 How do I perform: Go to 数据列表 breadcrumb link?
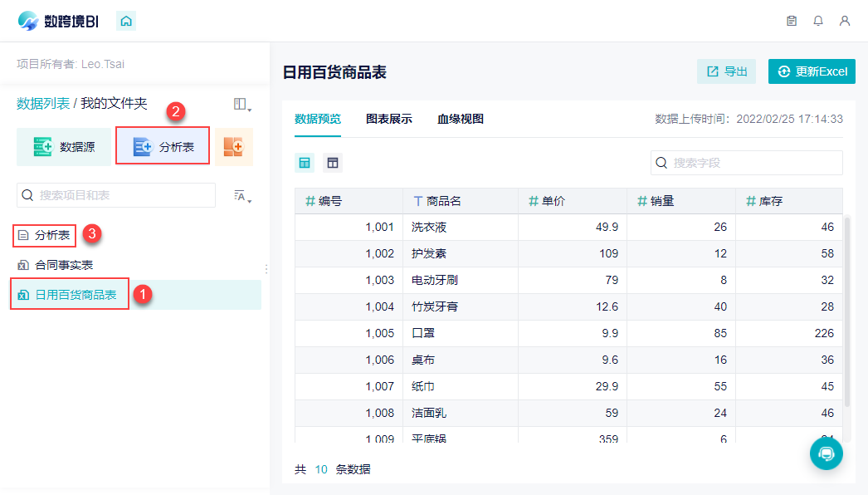pos(43,104)
